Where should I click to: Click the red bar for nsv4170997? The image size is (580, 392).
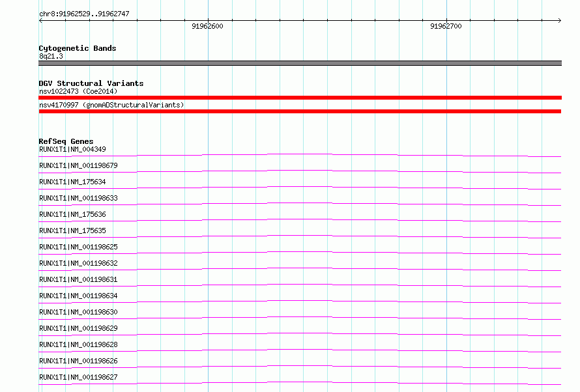[x=300, y=111]
